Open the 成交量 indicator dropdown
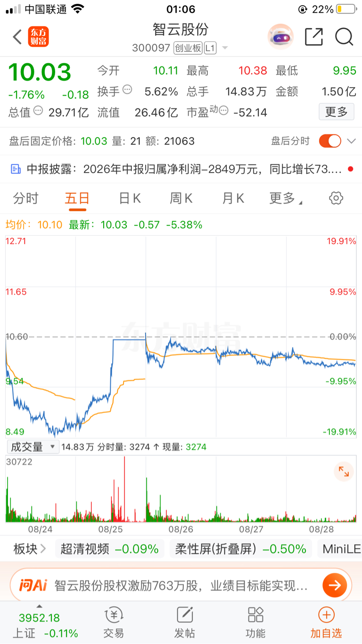362x644 pixels. (33, 446)
